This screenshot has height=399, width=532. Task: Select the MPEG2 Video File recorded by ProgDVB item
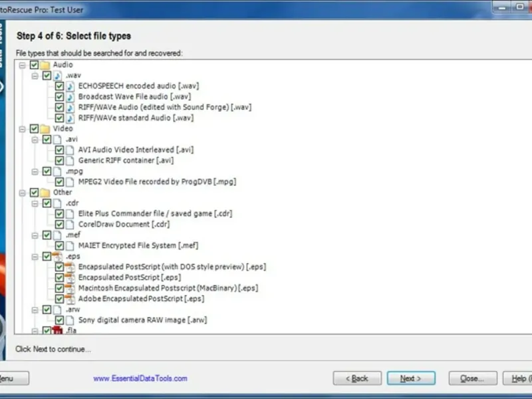point(157,182)
